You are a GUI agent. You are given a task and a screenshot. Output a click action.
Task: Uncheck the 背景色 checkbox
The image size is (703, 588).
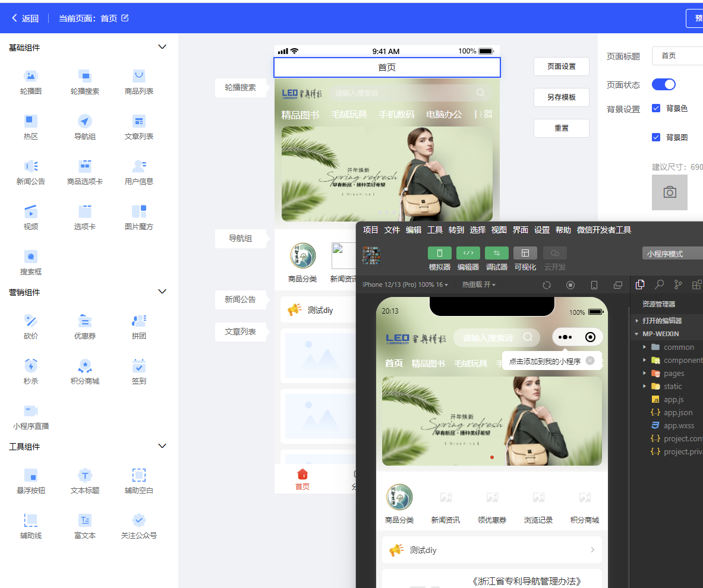point(656,108)
